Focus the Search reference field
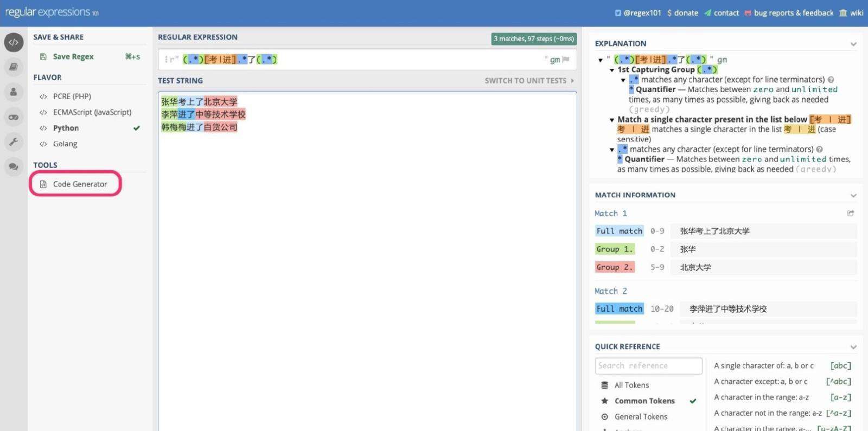868x431 pixels. click(x=648, y=366)
